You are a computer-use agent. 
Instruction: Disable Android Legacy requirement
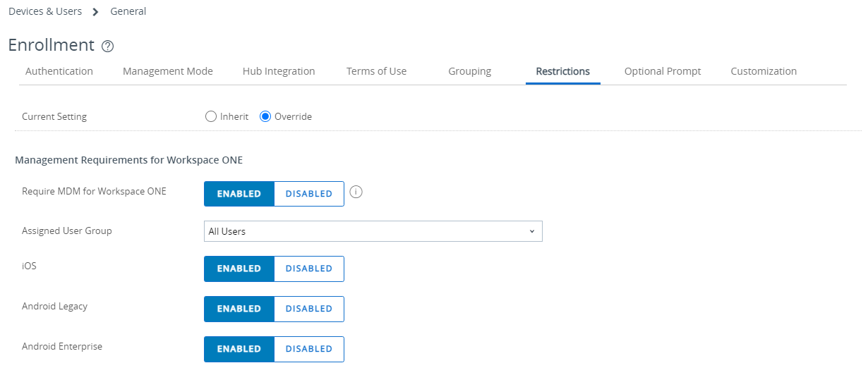coord(309,309)
